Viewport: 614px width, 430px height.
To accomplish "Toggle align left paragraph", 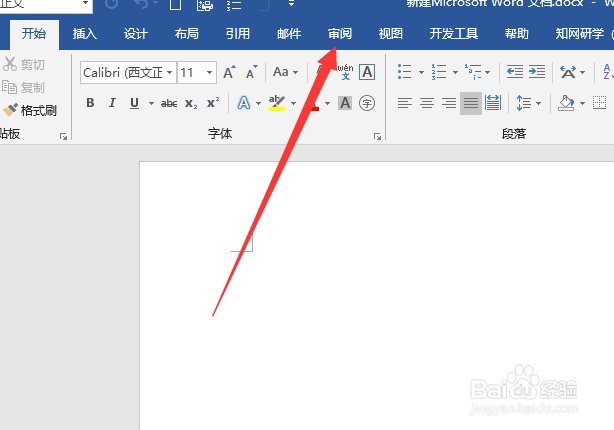I will pos(405,103).
